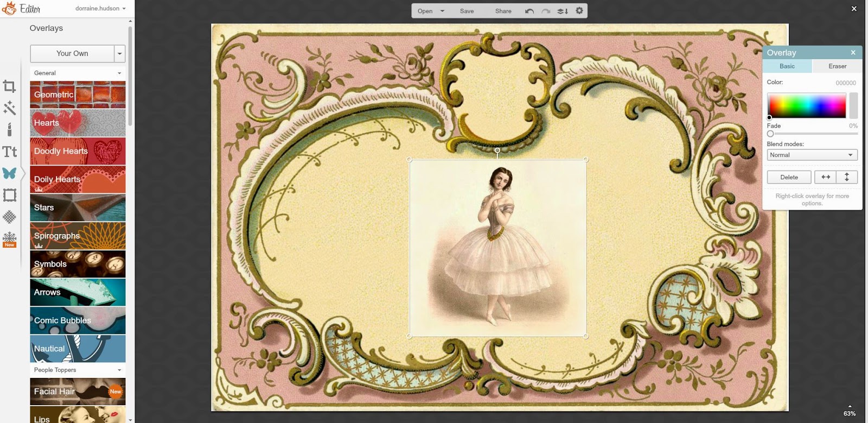The image size is (868, 423).
Task: Open the Lips overlays category
Action: pyautogui.click(x=78, y=415)
